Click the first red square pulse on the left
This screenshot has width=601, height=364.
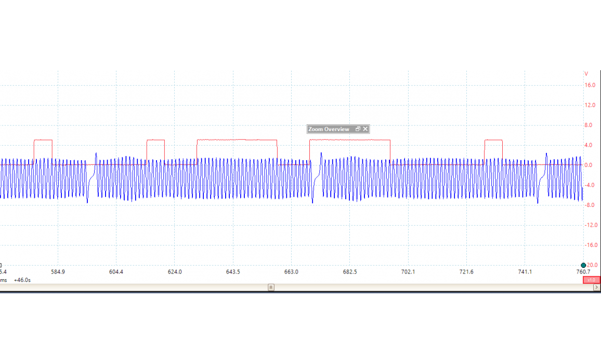(x=43, y=140)
